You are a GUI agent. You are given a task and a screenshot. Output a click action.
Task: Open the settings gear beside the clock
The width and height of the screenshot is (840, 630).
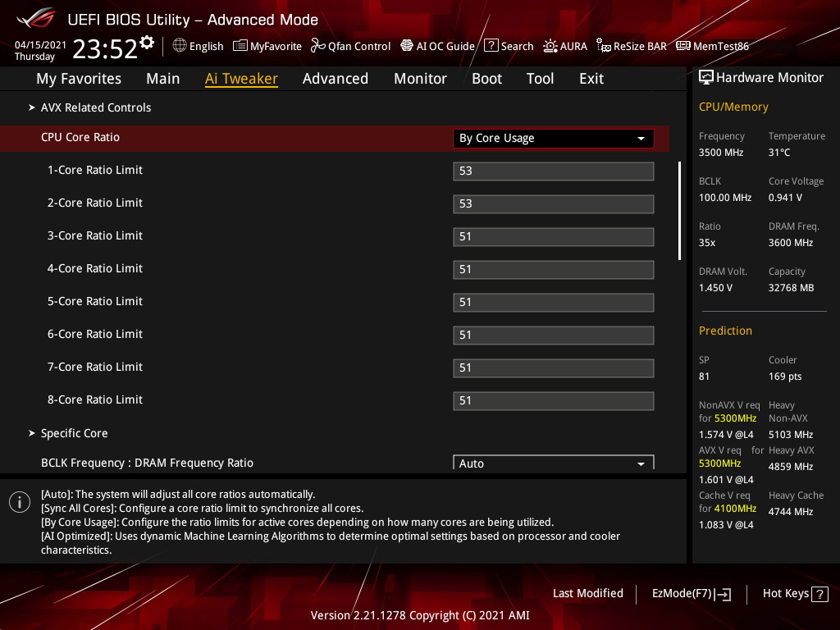click(x=147, y=43)
